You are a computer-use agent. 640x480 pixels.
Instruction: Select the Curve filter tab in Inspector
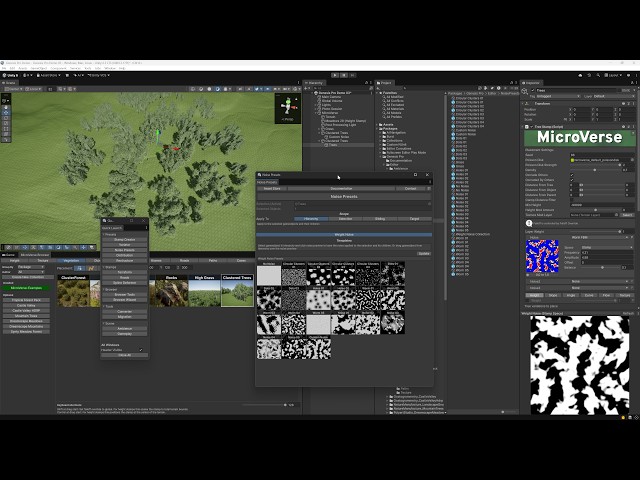click(x=589, y=295)
